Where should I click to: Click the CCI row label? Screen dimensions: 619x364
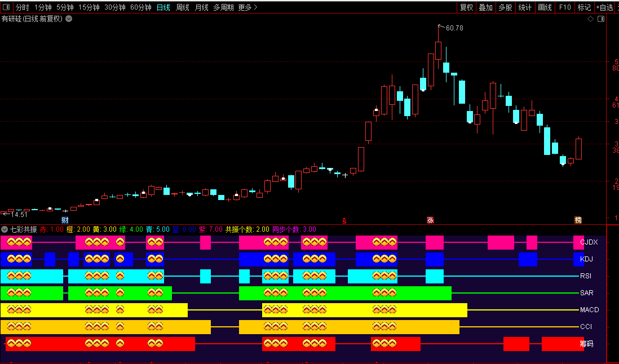[x=586, y=327]
